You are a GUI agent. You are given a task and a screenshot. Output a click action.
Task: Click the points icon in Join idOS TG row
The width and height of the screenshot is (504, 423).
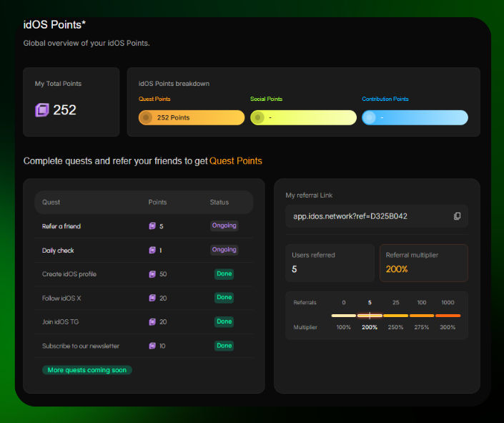pos(152,321)
